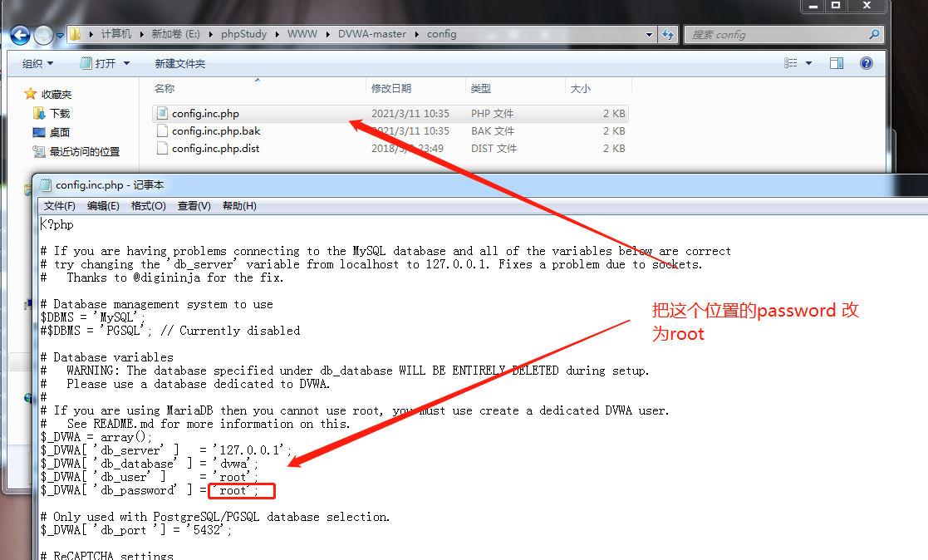Select the config.inc.php.bak file
Viewport: 928px width, 560px height.
click(x=390, y=130)
